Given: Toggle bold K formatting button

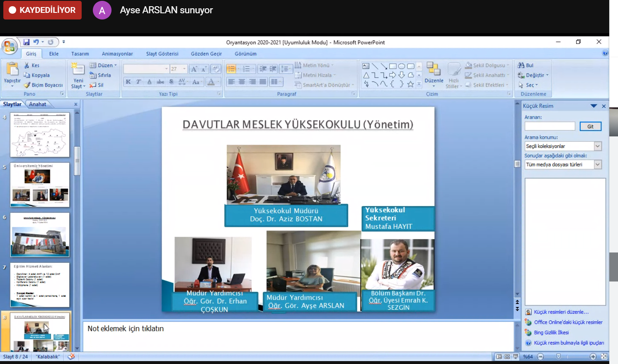Looking at the screenshot, I should pos(128,82).
